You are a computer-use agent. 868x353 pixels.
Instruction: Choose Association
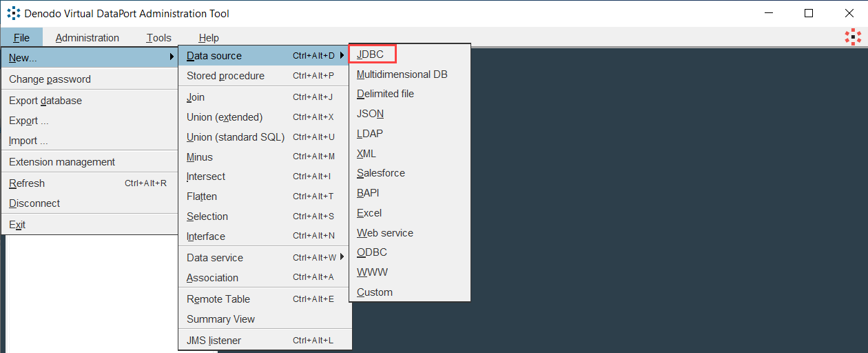pos(265,278)
